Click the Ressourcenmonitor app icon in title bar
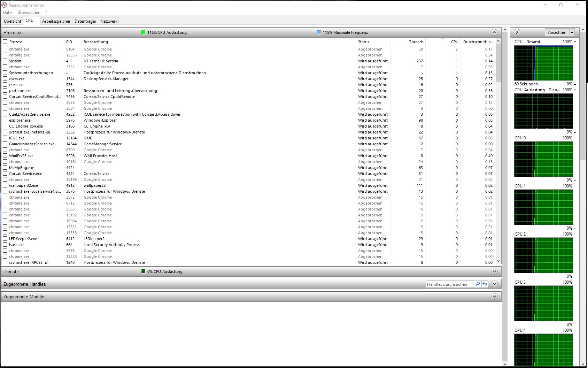The image size is (588, 368). (x=4, y=5)
